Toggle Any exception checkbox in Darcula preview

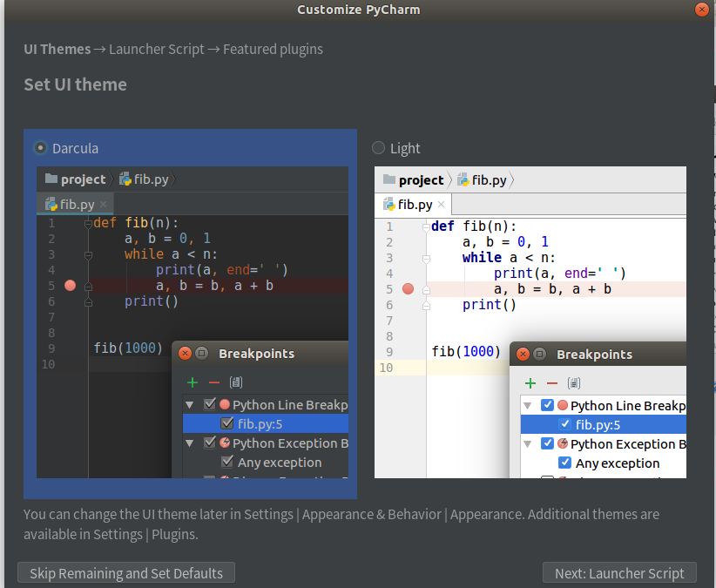227,462
